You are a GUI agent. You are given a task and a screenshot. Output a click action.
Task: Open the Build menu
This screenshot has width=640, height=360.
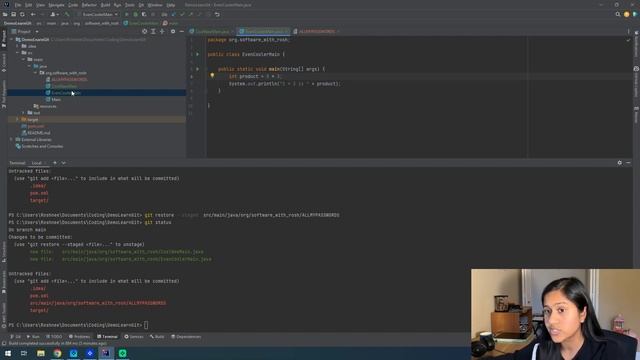[x=105, y=5]
